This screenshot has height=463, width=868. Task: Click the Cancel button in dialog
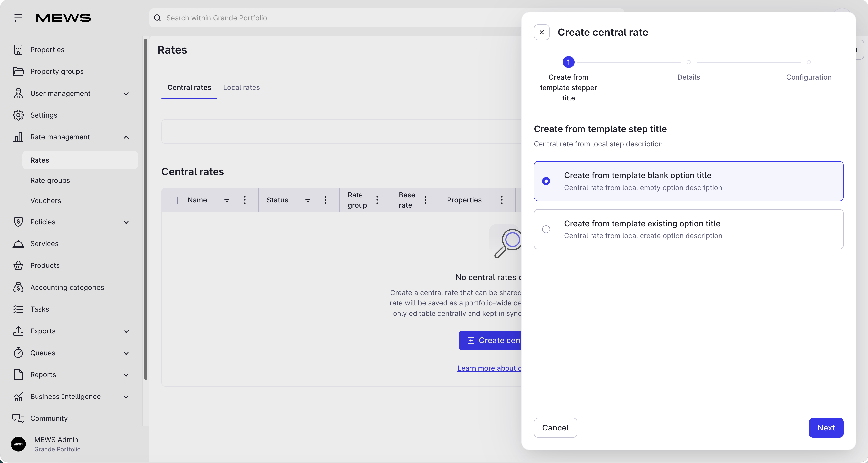point(555,428)
